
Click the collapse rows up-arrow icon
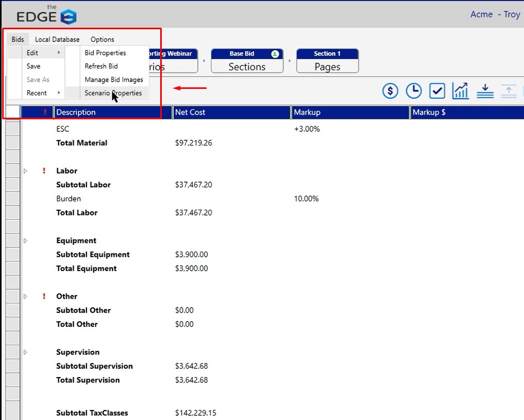[508, 91]
